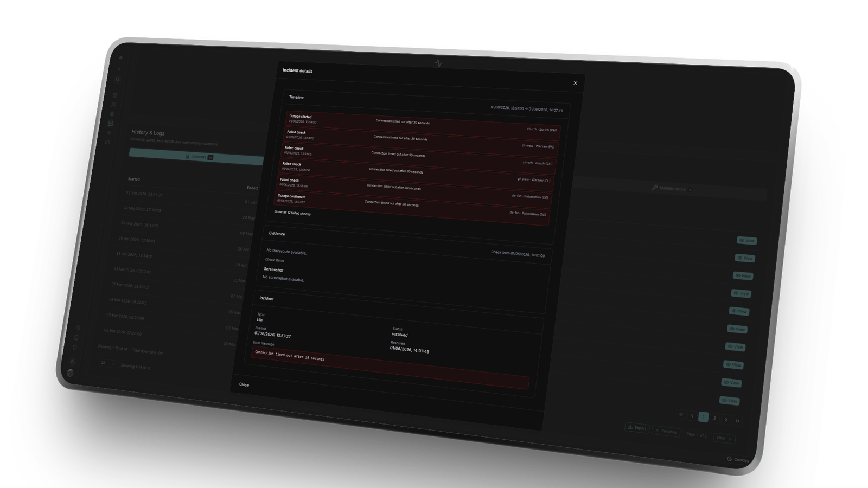The width and height of the screenshot is (868, 488).
Task: Click the Showing 1-14 of 14 text
Action: [x=136, y=367]
